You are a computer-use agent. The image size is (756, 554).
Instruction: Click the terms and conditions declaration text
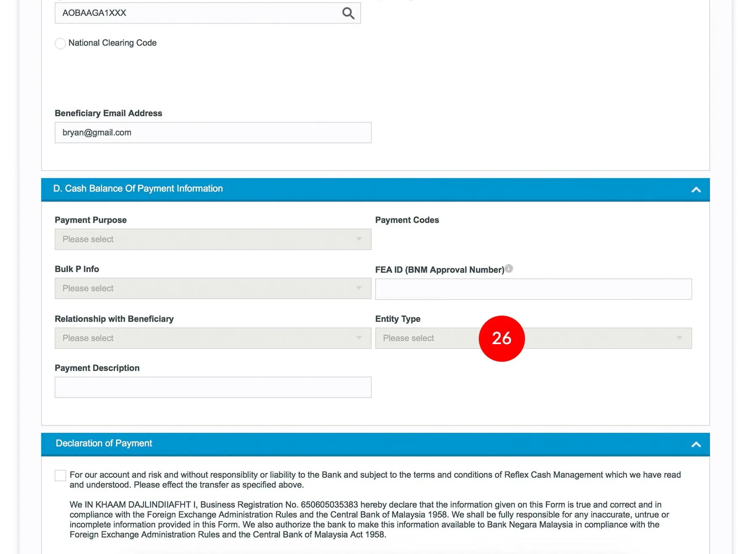pos(375,480)
